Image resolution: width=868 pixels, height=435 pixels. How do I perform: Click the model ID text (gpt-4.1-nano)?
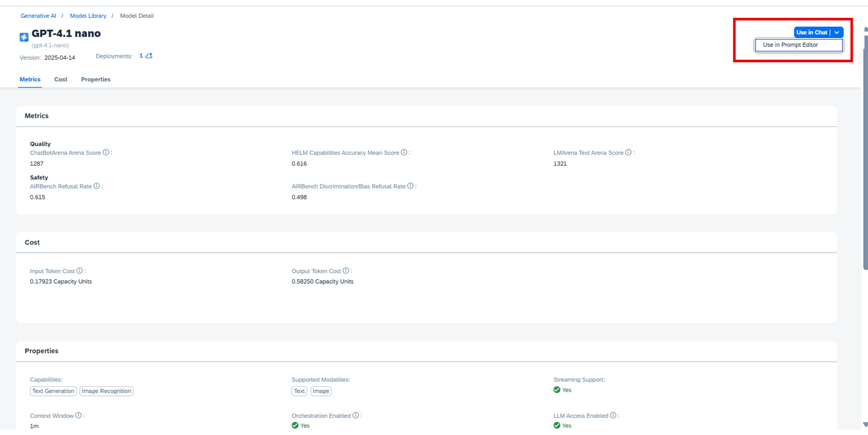[x=50, y=46]
